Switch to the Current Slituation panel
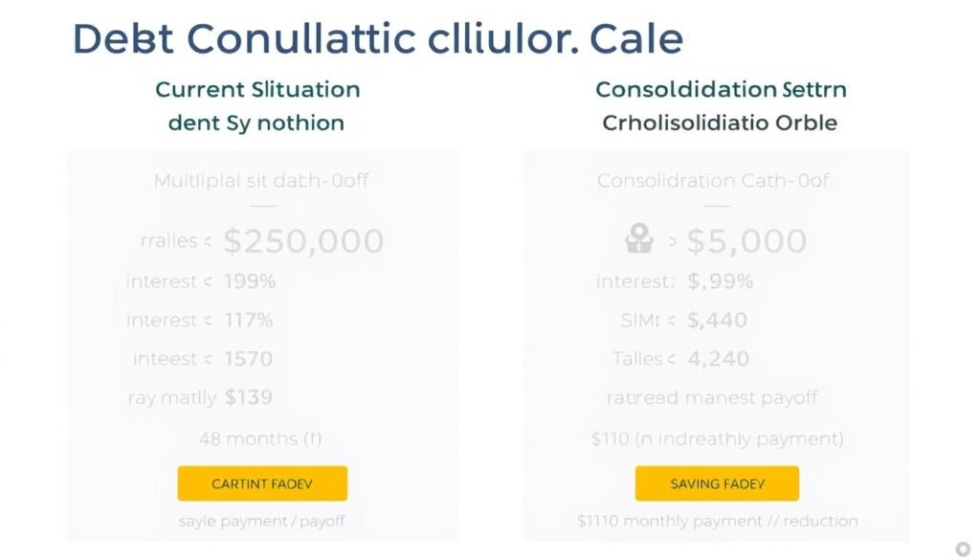Screen dimensions: 980x560 click(x=258, y=89)
